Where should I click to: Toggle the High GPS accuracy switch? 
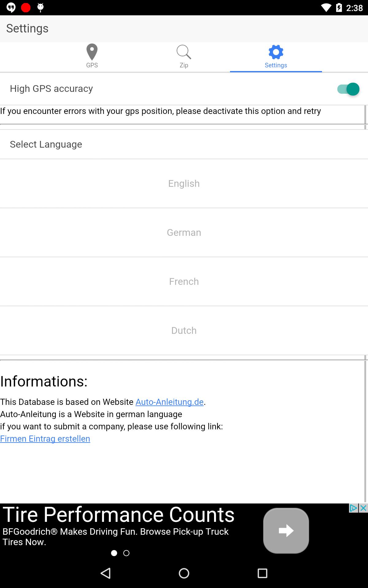tap(348, 89)
